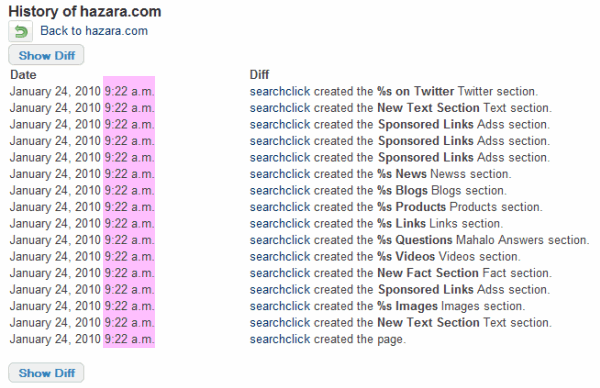The width and height of the screenshot is (600, 388).
Task: Select the Diff column header
Action: point(259,75)
